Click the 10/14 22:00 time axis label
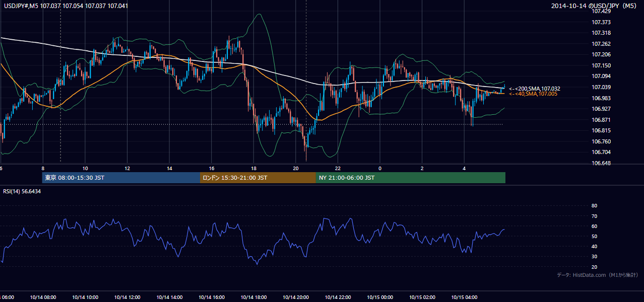Image resolution: width=644 pixels, height=302 pixels. pyautogui.click(x=338, y=297)
